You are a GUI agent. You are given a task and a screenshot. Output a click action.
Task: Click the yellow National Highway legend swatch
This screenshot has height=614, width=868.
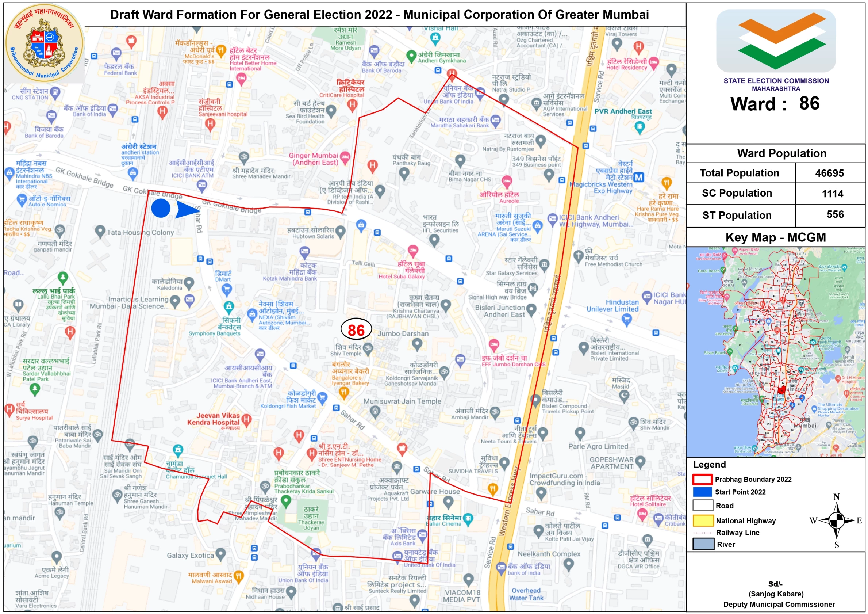pyautogui.click(x=703, y=520)
